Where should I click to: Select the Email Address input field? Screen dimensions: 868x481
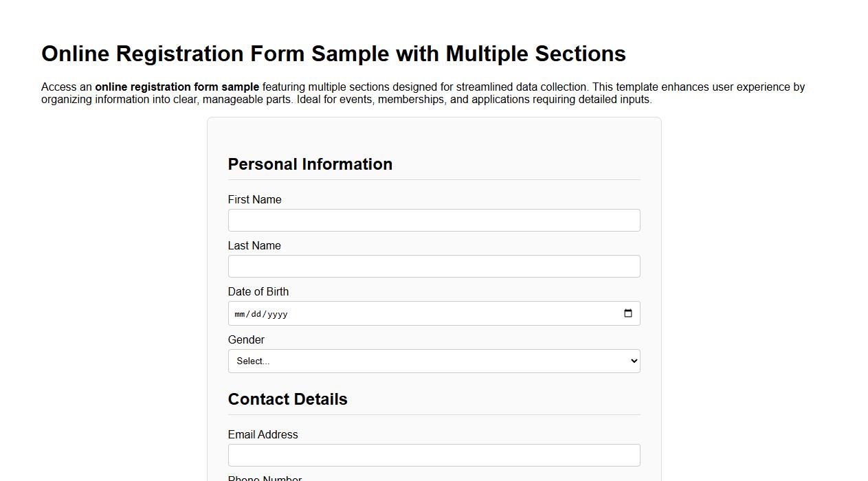pos(434,454)
